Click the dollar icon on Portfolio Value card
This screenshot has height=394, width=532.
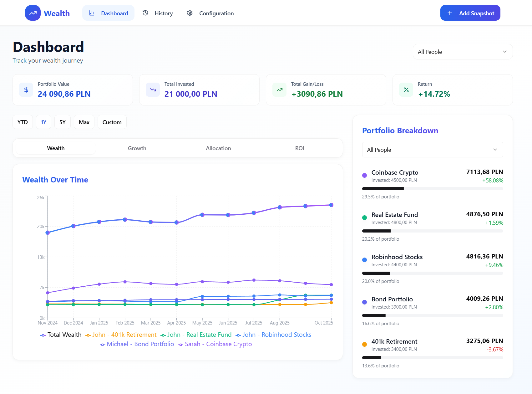(26, 90)
